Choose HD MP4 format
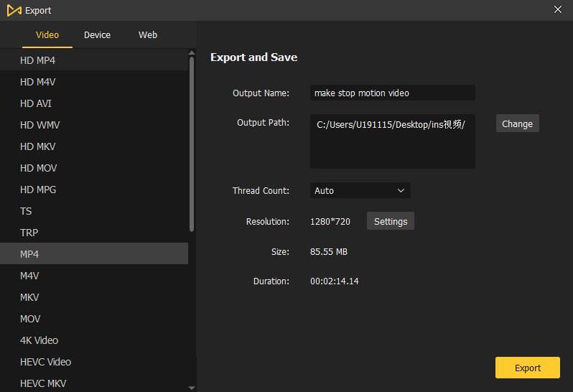The height and width of the screenshot is (392, 573). [94, 60]
